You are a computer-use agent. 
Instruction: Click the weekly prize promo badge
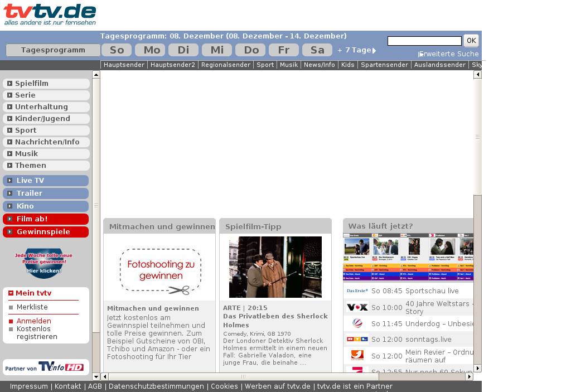43,263
